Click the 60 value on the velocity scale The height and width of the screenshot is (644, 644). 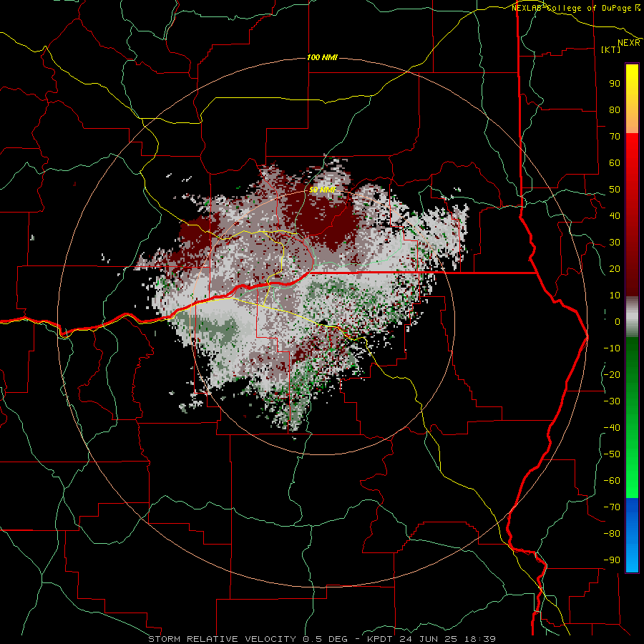(615, 163)
